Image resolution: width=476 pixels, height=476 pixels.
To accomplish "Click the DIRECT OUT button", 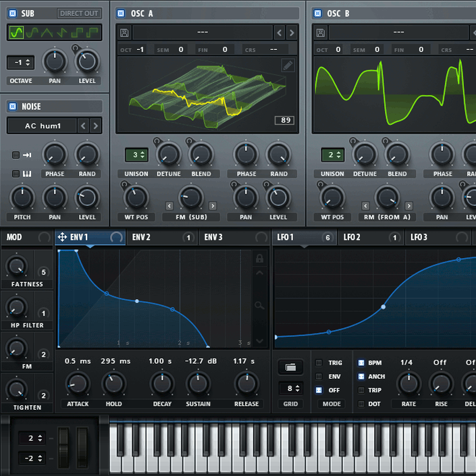I will click(79, 14).
